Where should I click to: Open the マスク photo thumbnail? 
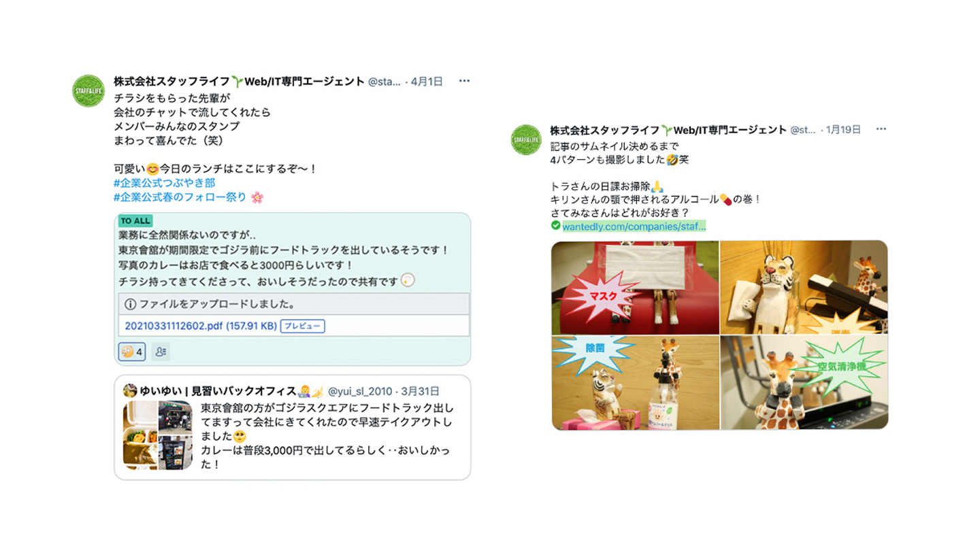(x=635, y=287)
